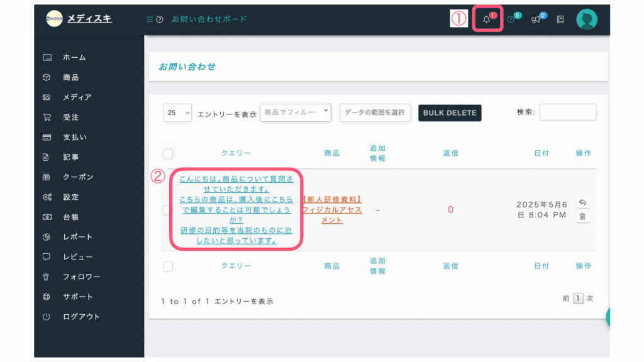Click the ホーム sidebar icon
Screen dimensions: 644x362
coord(47,57)
